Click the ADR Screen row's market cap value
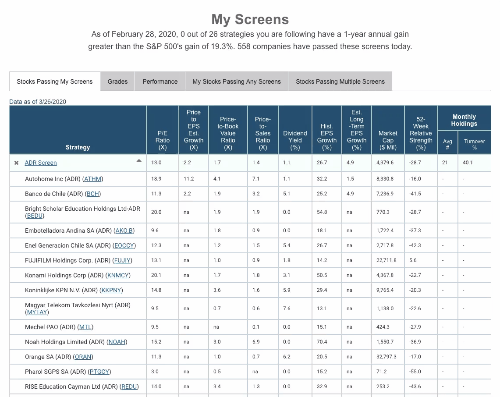Screen dimensions: 500x397 385,163
